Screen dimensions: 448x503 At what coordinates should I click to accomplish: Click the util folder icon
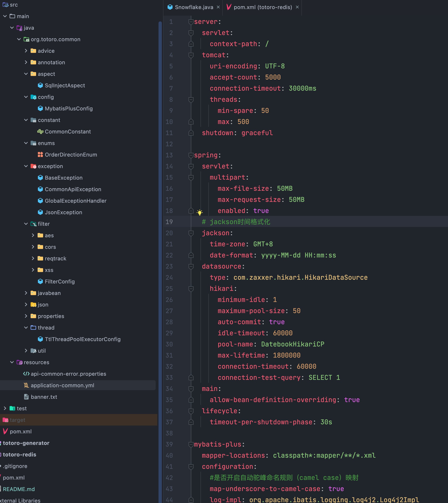(x=34, y=351)
